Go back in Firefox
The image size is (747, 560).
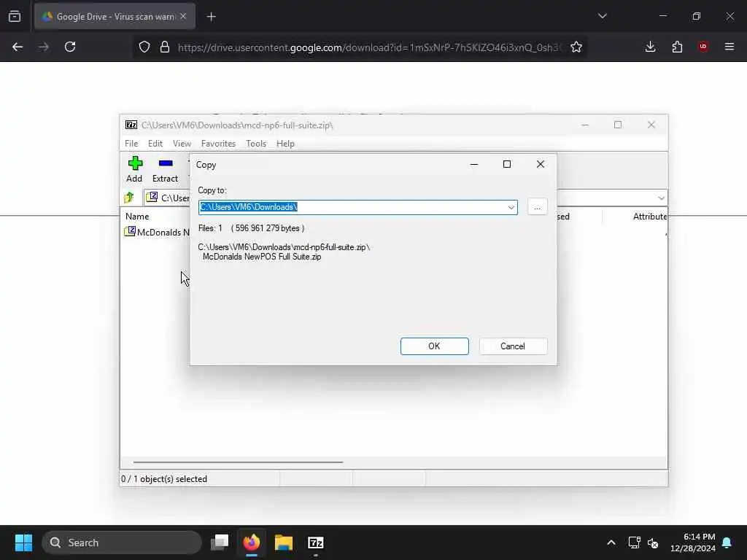pyautogui.click(x=18, y=47)
